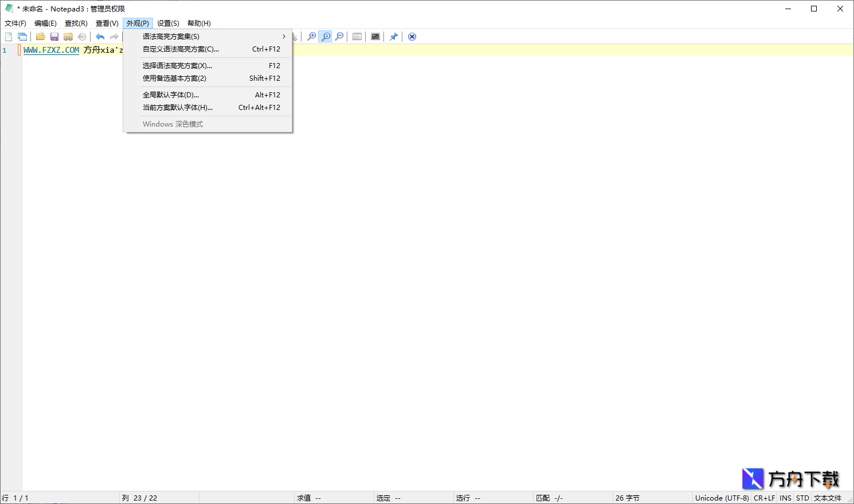Expand the 语法高亮方案集 submenu
Image resolution: width=854 pixels, height=504 pixels.
[x=170, y=36]
